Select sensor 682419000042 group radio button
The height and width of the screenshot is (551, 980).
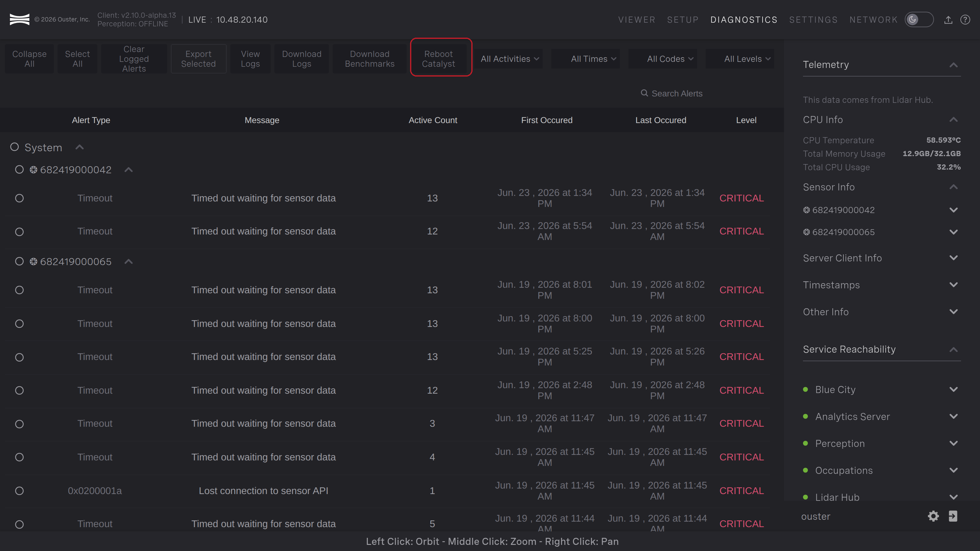19,170
